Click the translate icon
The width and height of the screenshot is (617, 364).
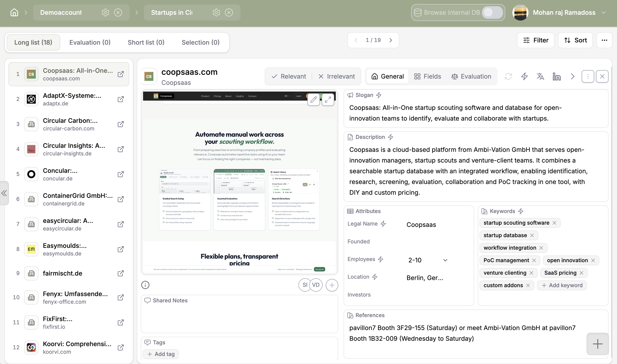540,77
